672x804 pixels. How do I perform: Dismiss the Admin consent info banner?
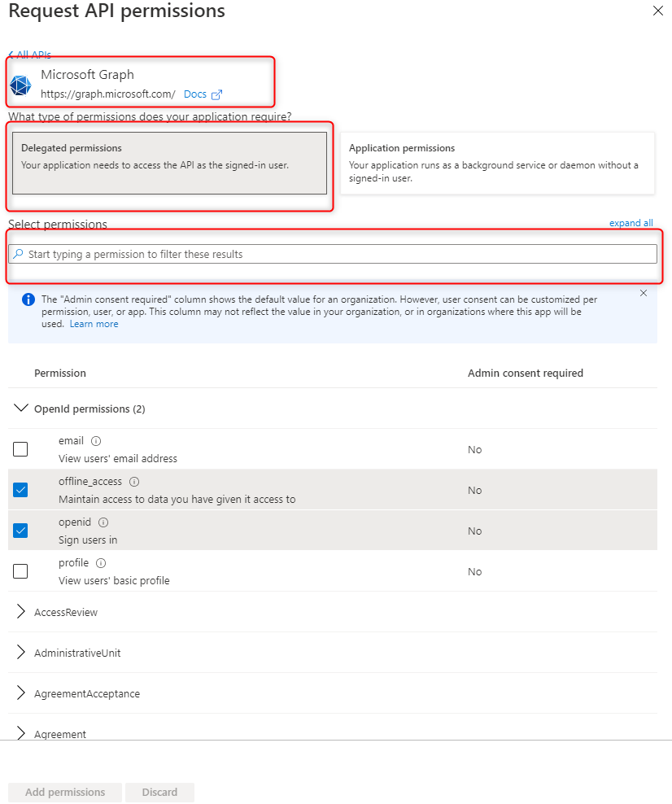644,293
